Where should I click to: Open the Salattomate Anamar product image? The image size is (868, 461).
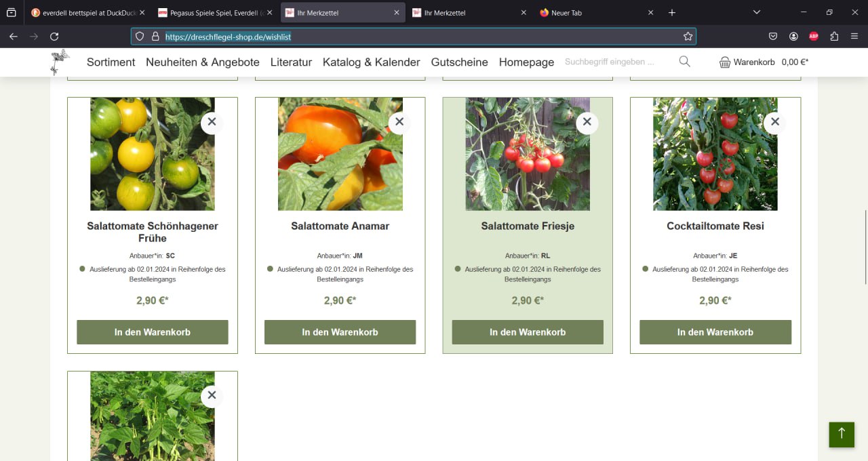coord(340,154)
